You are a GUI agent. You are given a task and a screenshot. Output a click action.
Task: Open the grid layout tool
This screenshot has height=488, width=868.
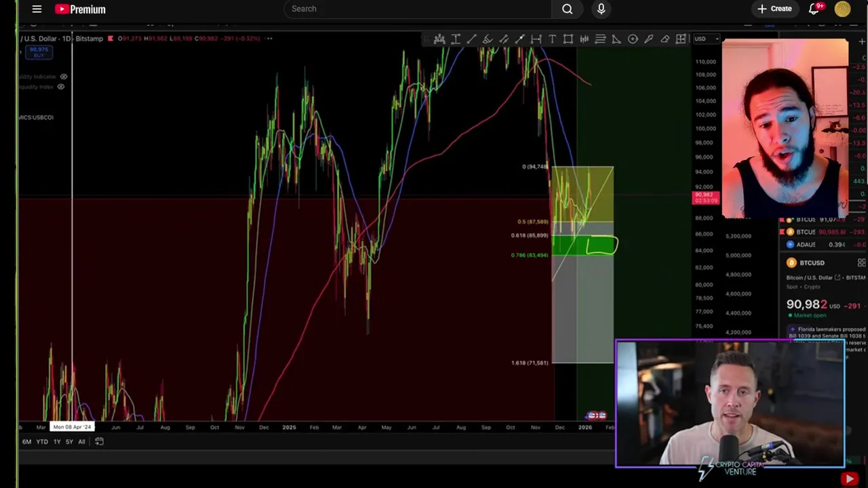pyautogui.click(x=681, y=39)
